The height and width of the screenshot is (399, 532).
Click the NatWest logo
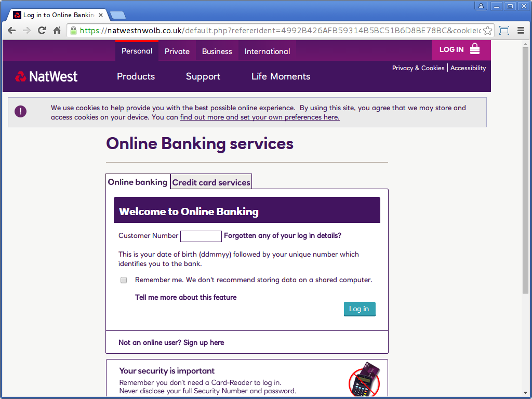pyautogui.click(x=46, y=76)
